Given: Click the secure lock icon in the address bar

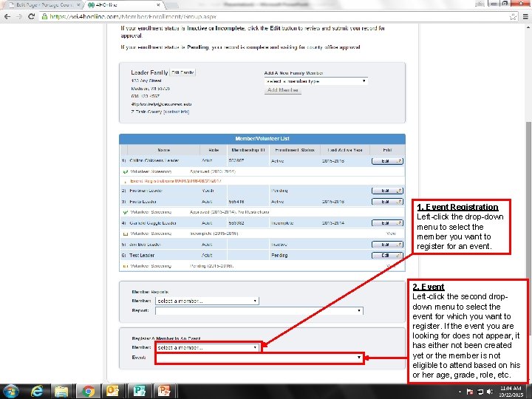Looking at the screenshot, I should 44,16.
